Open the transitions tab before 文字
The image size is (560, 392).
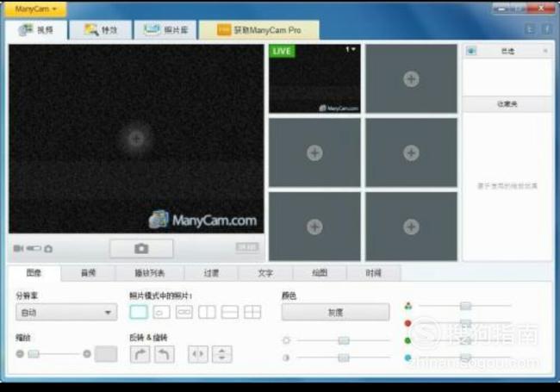(211, 273)
